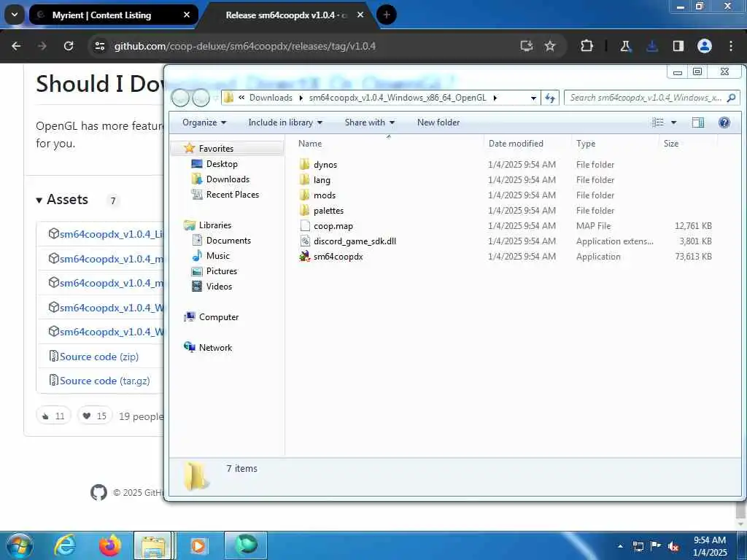Open a new Chrome tab
The height and width of the screenshot is (560, 747).
coord(387,15)
